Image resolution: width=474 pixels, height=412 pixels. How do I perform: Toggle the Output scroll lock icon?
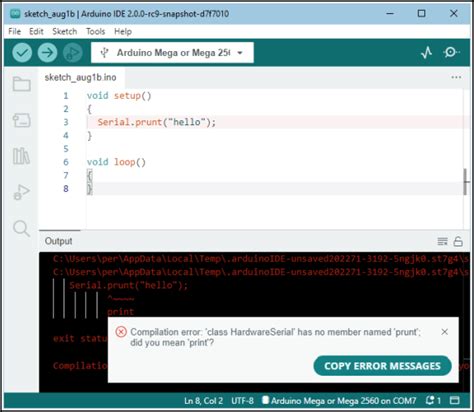pyautogui.click(x=458, y=241)
